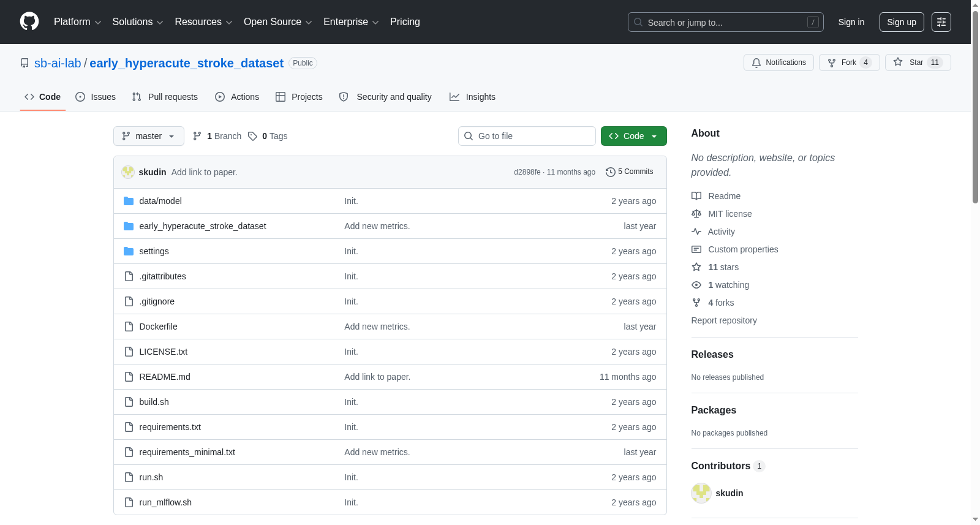The width and height of the screenshot is (980, 525).
Task: Click the Sign up button
Action: [902, 22]
